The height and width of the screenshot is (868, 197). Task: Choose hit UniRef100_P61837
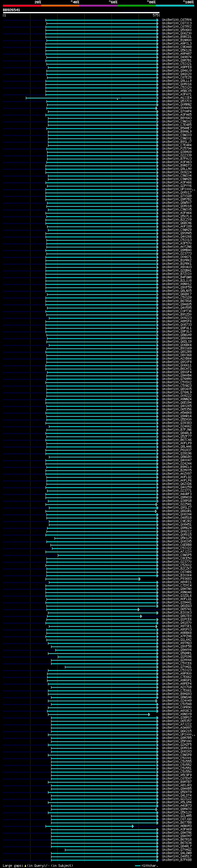(177, 450)
